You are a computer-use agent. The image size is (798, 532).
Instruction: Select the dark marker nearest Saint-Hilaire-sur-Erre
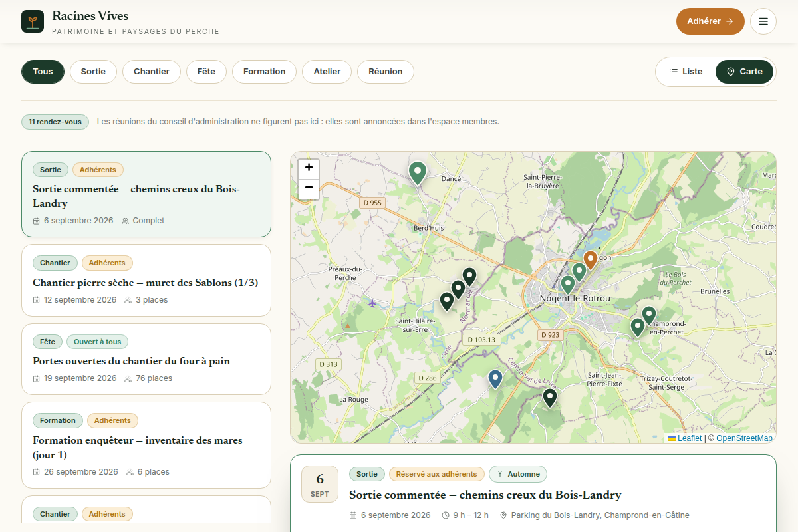tap(446, 301)
